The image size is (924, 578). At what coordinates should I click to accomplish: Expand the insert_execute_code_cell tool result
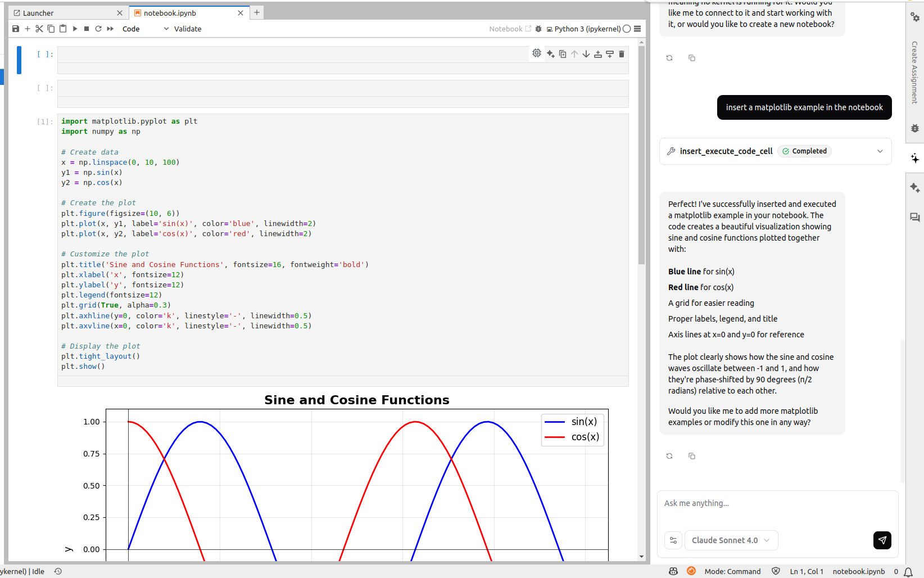coord(880,151)
